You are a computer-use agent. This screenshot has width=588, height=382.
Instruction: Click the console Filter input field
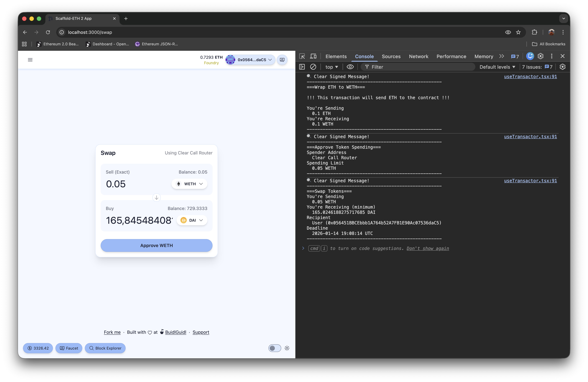click(420, 67)
